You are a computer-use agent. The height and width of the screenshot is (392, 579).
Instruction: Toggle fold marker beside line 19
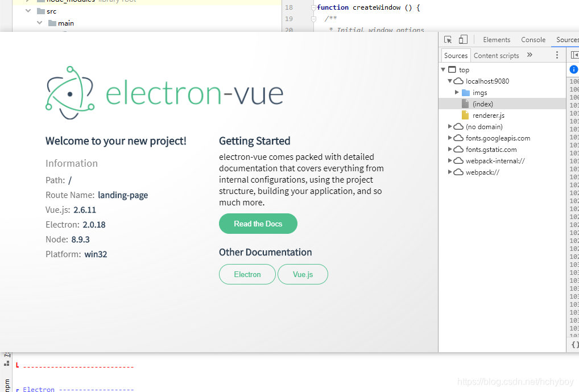point(313,18)
